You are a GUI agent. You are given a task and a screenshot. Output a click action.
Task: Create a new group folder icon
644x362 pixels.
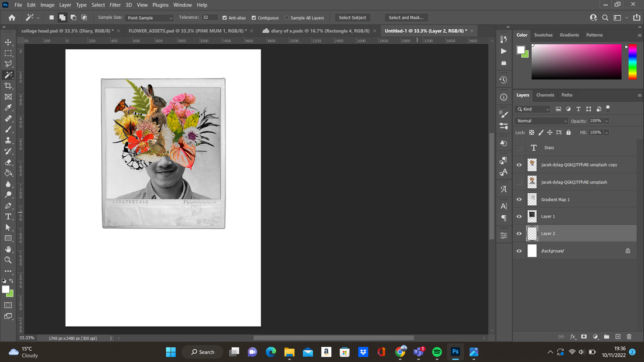point(607,336)
